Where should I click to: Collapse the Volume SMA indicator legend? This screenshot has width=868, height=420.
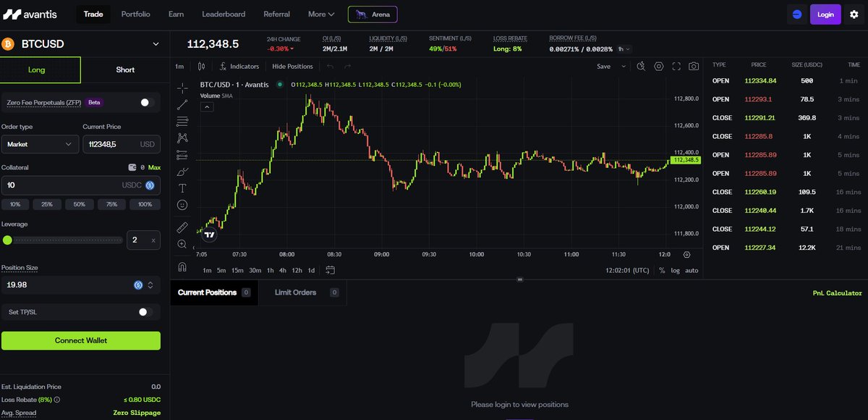coord(206,106)
